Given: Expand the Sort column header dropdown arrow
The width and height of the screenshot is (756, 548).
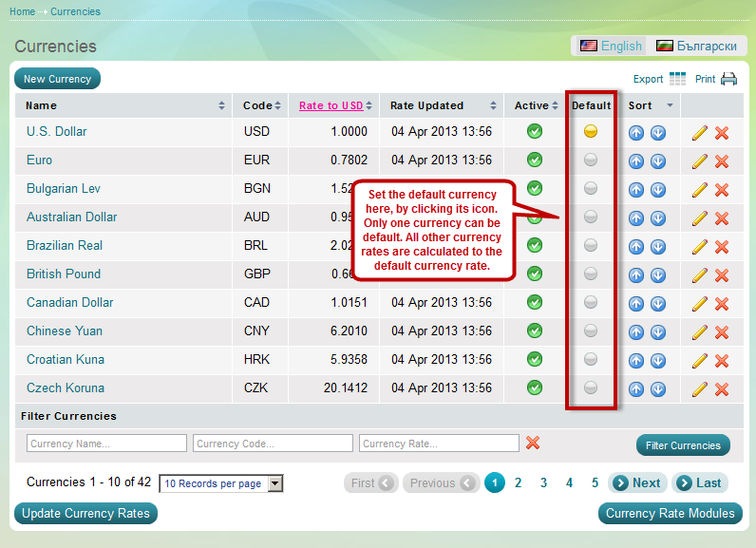Looking at the screenshot, I should click(670, 105).
